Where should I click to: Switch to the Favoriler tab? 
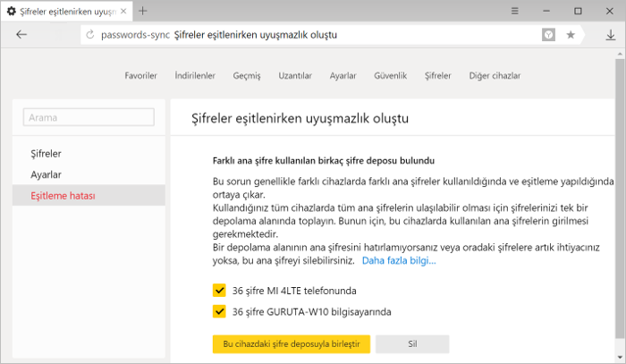point(140,75)
